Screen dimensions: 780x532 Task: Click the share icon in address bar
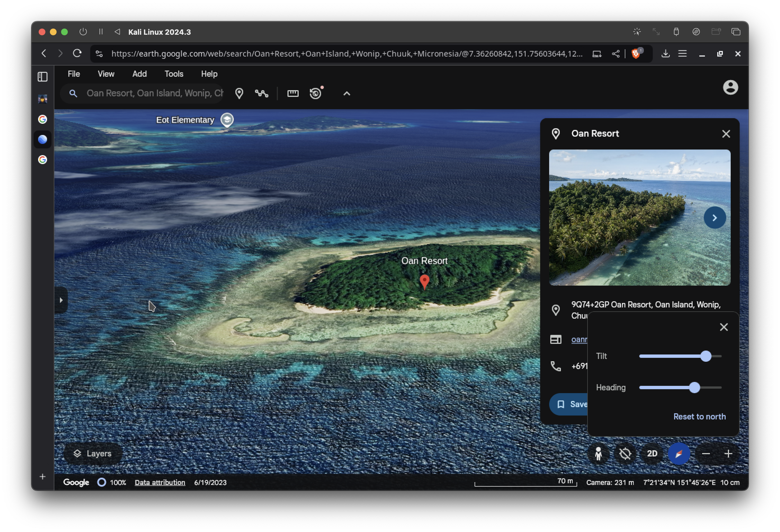tap(616, 54)
